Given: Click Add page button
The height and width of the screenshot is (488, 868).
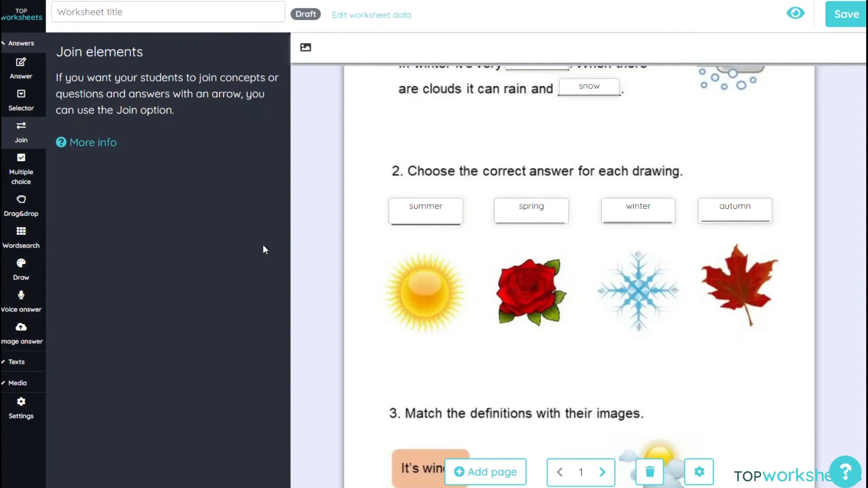Looking at the screenshot, I should click(x=485, y=471).
